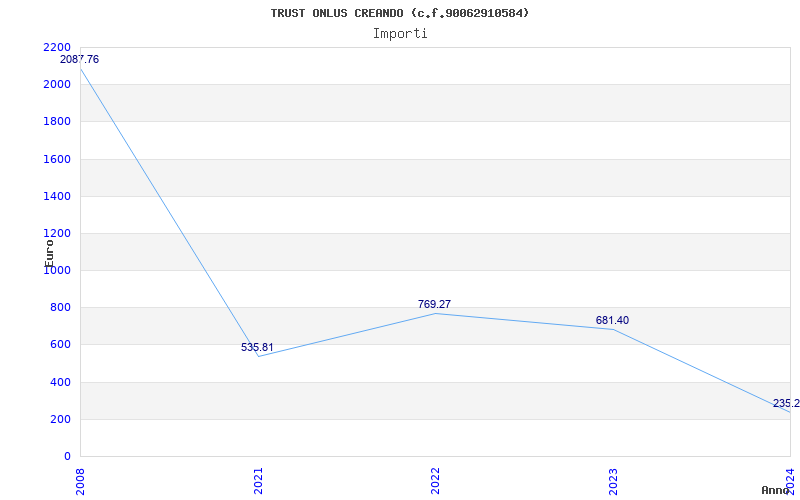This screenshot has height=500, width=800.
Task: Select the 681.40 data label
Action: tap(612, 320)
